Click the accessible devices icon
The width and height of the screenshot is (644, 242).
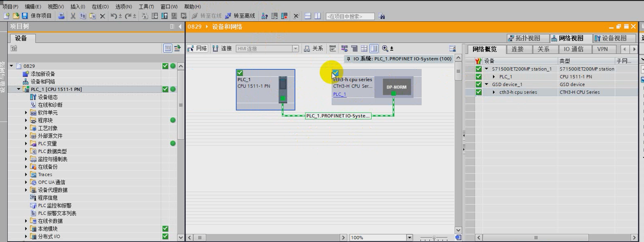[x=264, y=16]
